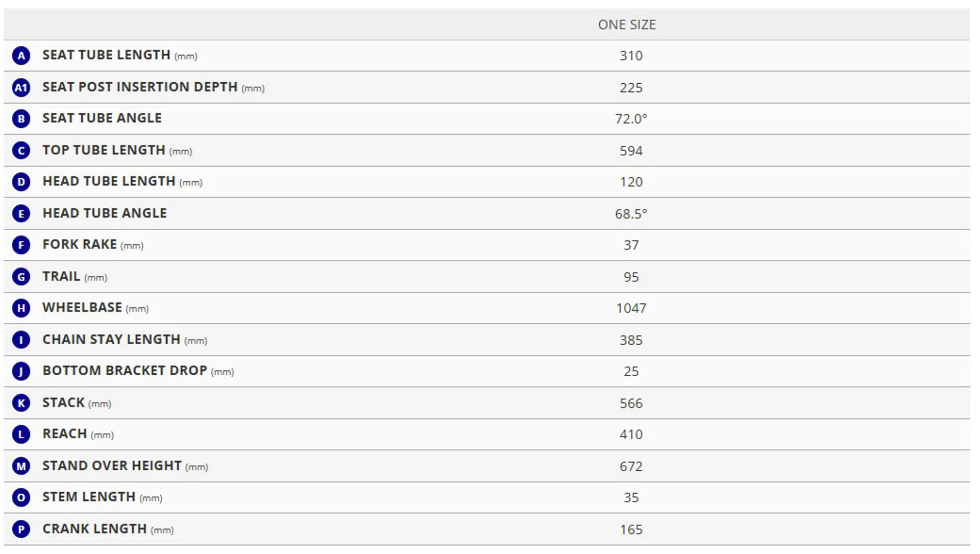
Task: Click the F icon for Fork Rake
Action: [21, 245]
